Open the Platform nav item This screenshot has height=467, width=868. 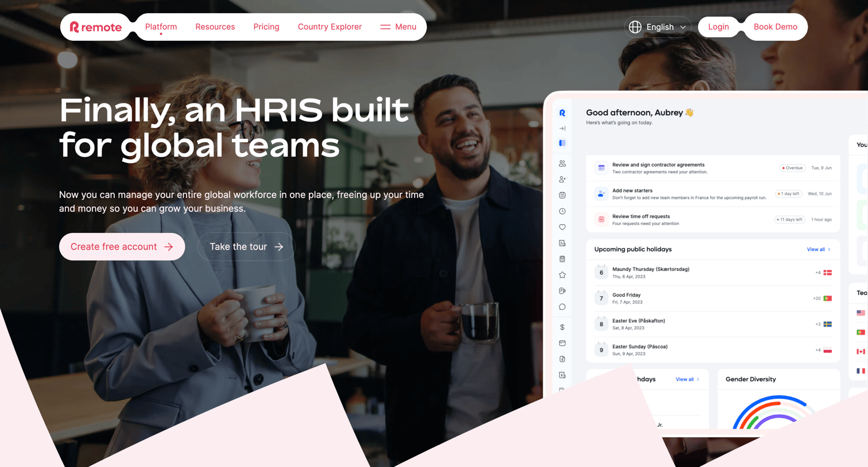click(161, 27)
